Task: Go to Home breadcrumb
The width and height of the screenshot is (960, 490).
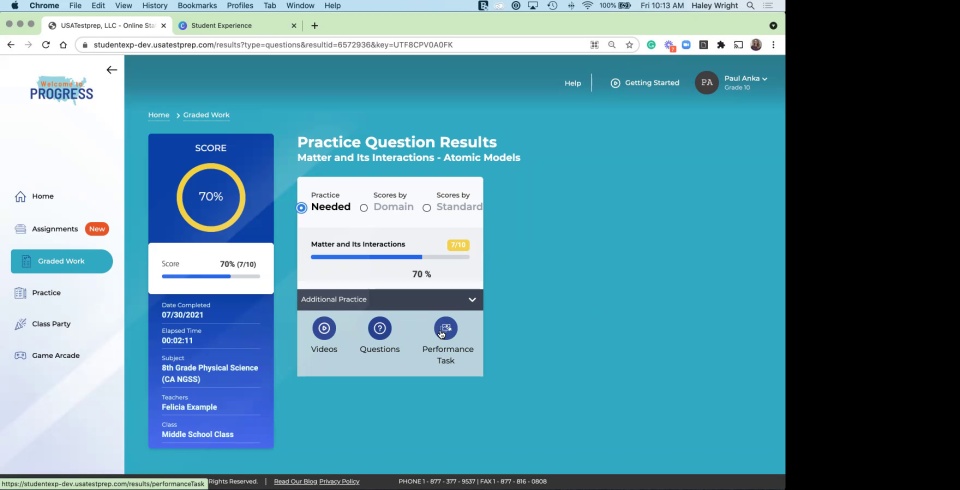Action: pos(159,115)
